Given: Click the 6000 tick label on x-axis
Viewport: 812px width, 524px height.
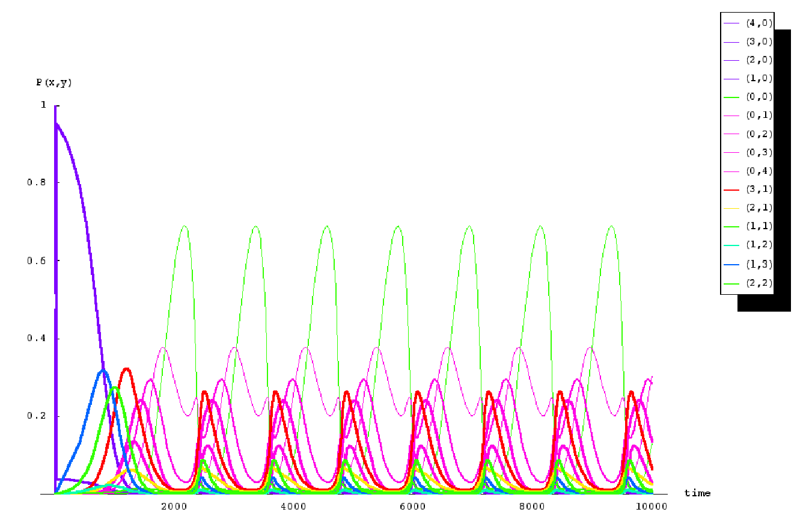Looking at the screenshot, I should point(414,507).
